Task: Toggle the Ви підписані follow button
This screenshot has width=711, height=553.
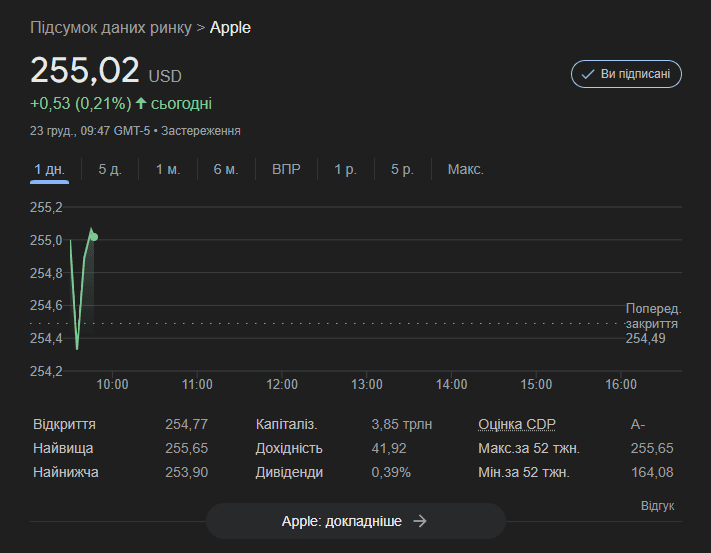Action: (x=626, y=74)
